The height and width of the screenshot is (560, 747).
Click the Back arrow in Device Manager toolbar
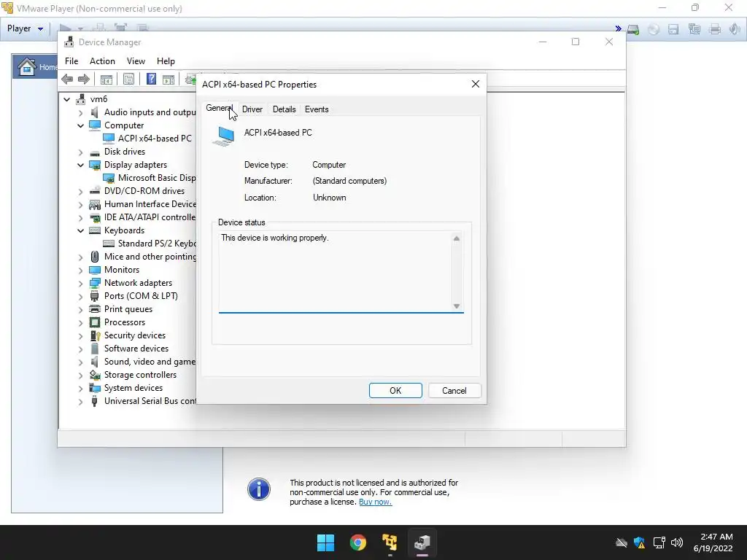coord(67,79)
